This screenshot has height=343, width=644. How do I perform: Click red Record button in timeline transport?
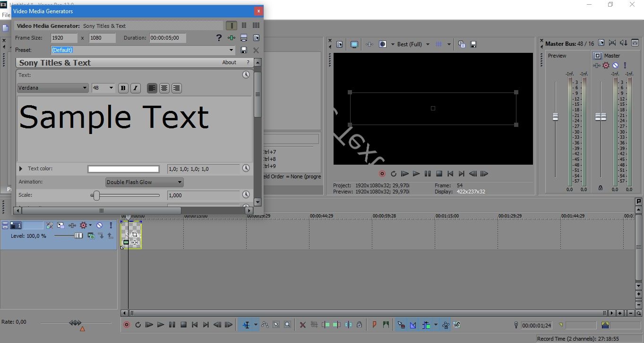coord(127,325)
